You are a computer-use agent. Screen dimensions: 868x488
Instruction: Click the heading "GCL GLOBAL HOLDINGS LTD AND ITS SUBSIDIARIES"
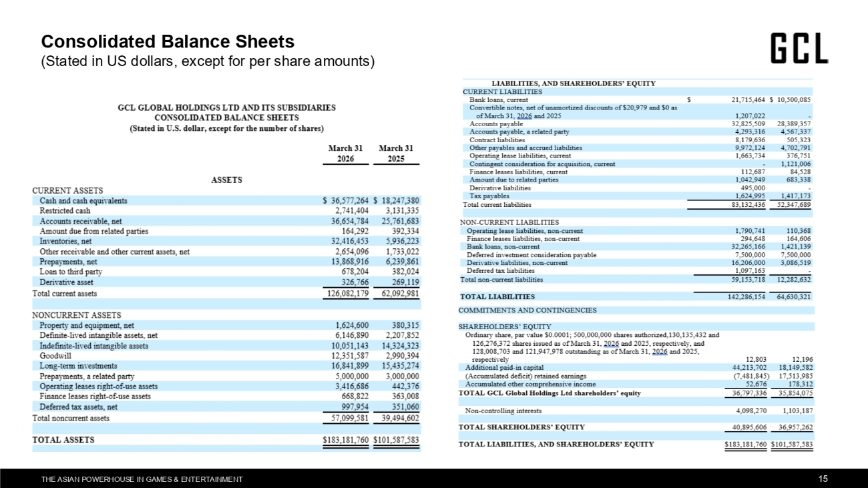(227, 107)
